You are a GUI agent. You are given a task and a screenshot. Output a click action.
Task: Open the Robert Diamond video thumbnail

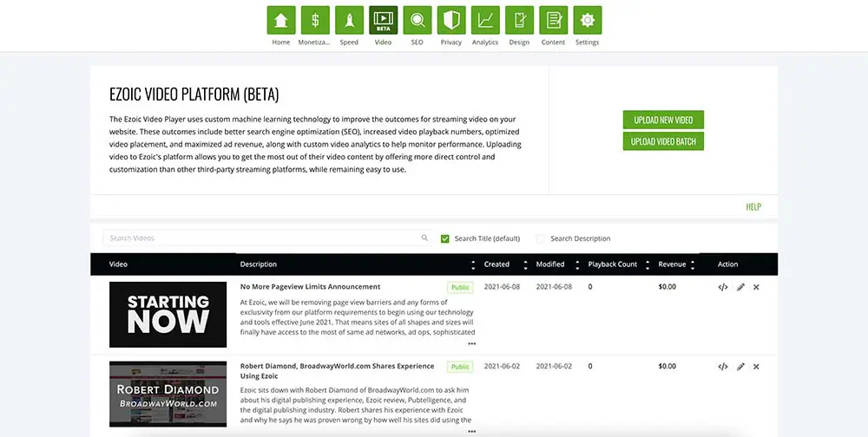tap(168, 394)
